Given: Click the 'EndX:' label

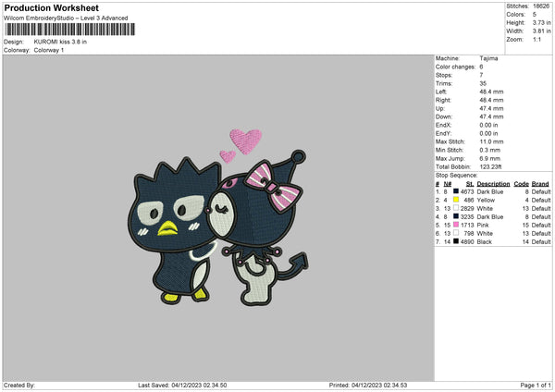Looking at the screenshot, I should [443, 125].
